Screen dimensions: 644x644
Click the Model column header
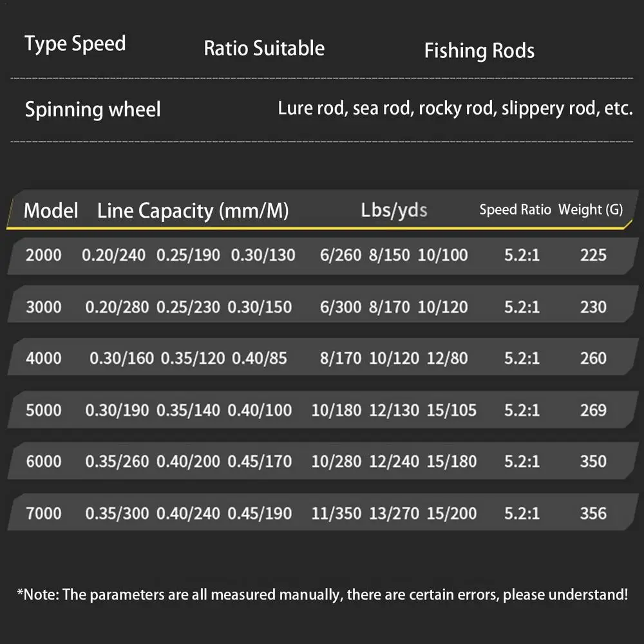coord(51,211)
